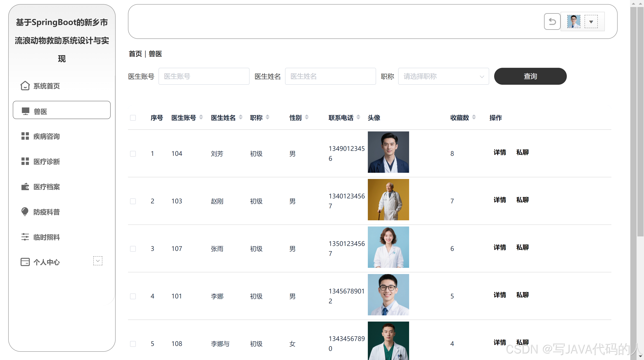644x360 pixels.
Task: Click the sliders icon beside 临时照料
Action: point(25,237)
